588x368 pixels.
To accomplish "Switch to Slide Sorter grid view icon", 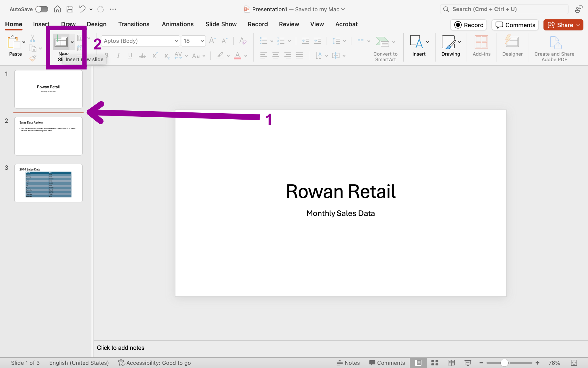I will tap(435, 363).
